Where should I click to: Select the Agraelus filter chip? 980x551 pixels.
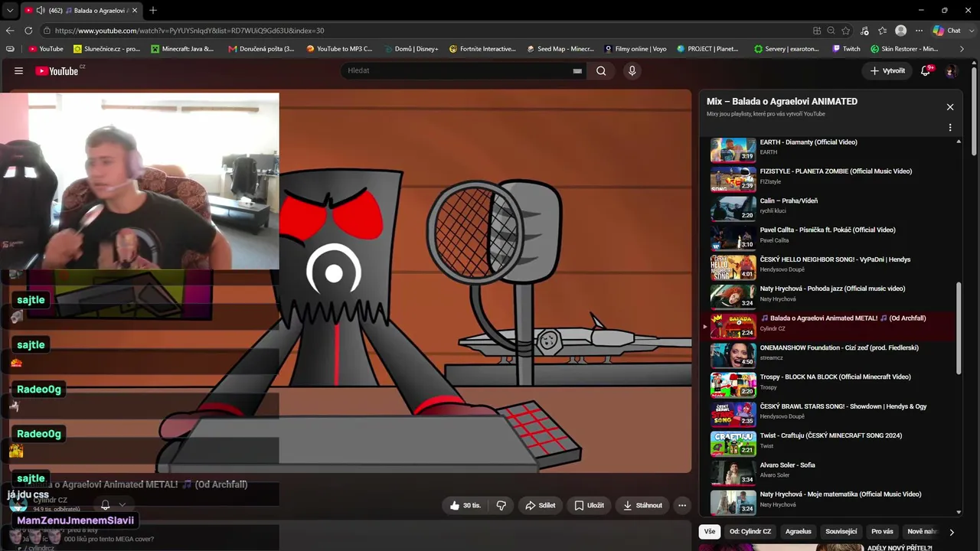point(799,532)
